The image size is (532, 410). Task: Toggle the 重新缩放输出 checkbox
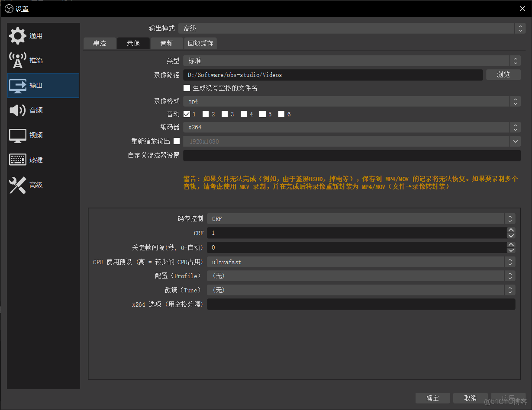177,141
